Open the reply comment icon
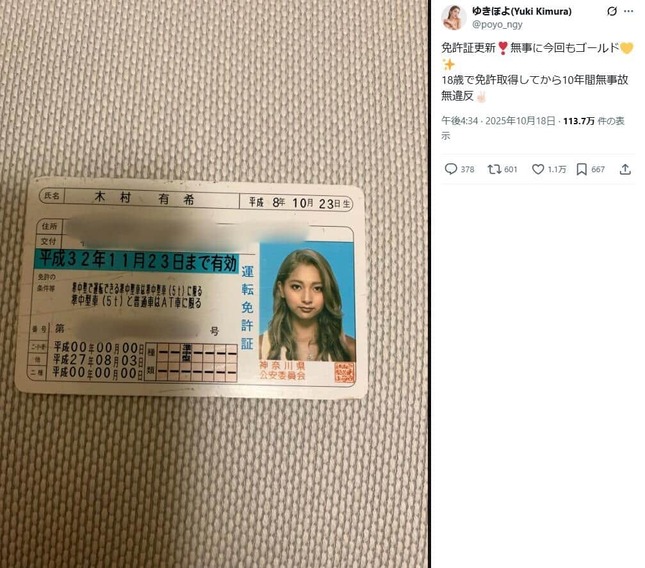 point(451,169)
